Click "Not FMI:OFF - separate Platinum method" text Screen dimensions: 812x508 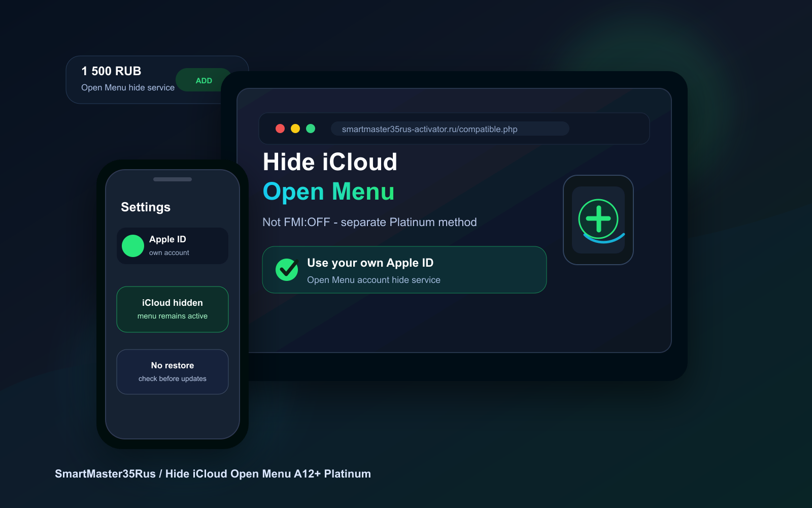(369, 222)
